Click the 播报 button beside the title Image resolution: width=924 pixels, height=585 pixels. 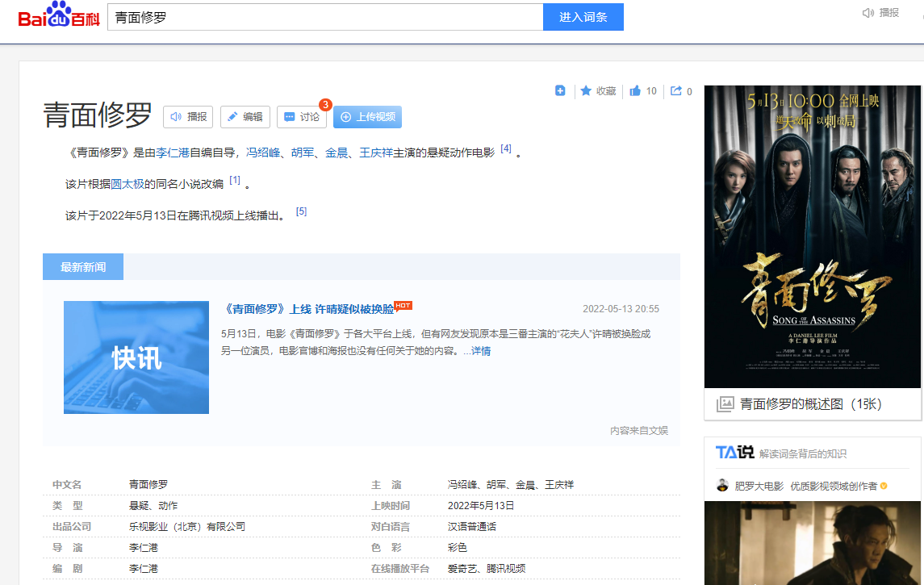[x=189, y=117]
